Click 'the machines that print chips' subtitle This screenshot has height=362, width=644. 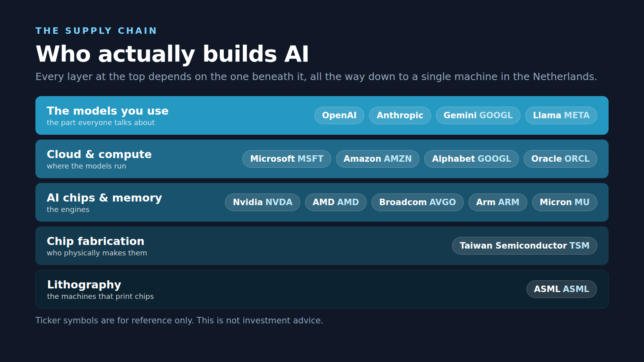(100, 296)
